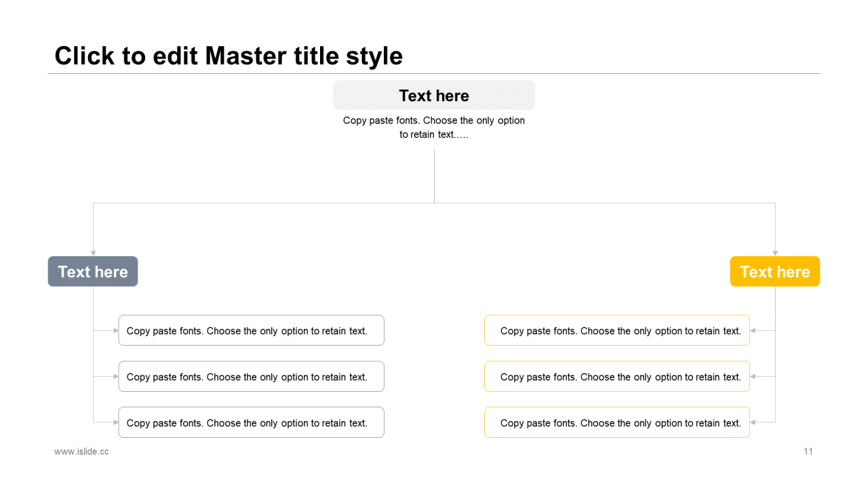Click the arrow pointing at the first gray-outlined text box
The height and width of the screenshot is (488, 868).
[x=116, y=331]
